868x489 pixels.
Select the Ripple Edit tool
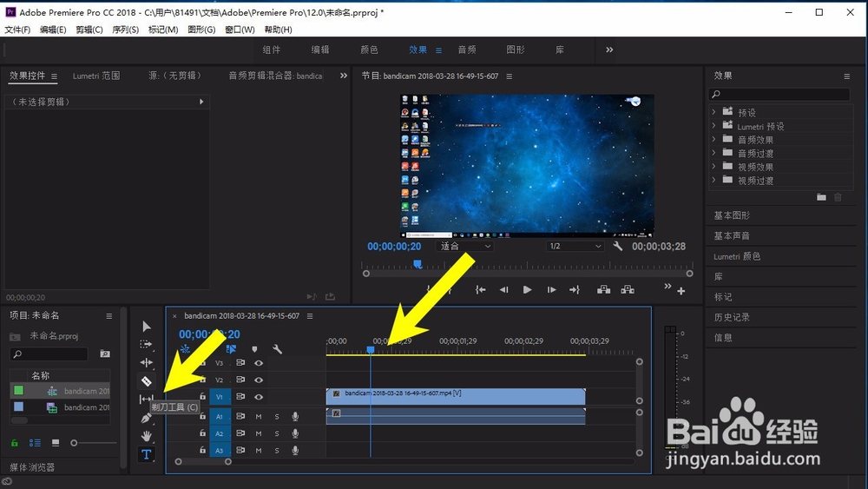pyautogui.click(x=146, y=363)
